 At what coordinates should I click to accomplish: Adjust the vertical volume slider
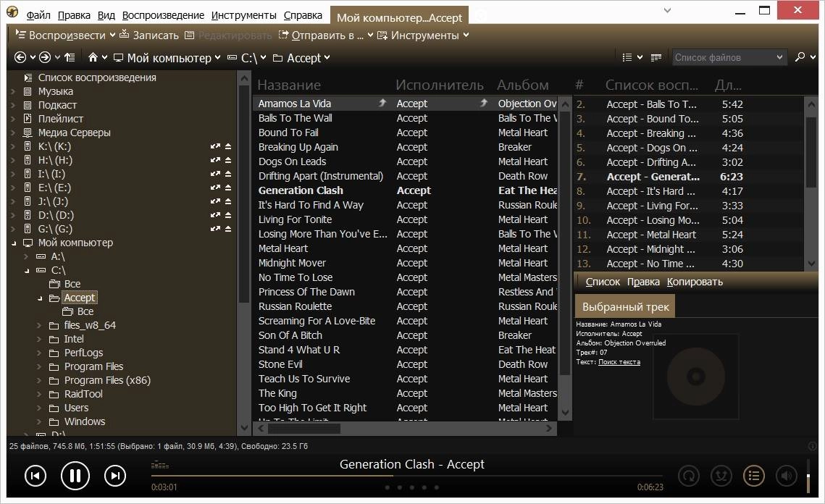click(x=808, y=476)
